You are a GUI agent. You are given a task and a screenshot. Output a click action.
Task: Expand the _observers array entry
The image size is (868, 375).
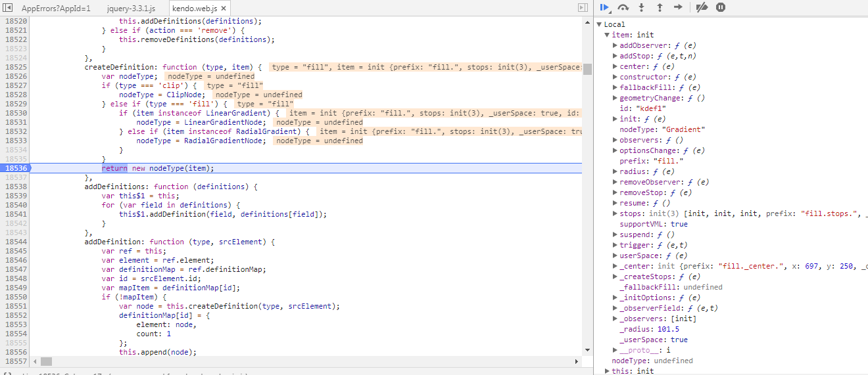615,319
